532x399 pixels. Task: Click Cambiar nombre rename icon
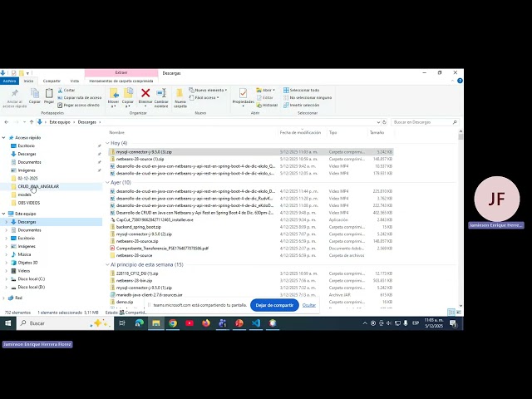pyautogui.click(x=161, y=93)
